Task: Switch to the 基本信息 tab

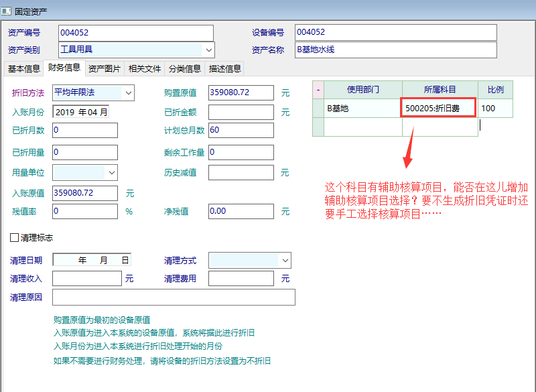Action: pyautogui.click(x=23, y=68)
